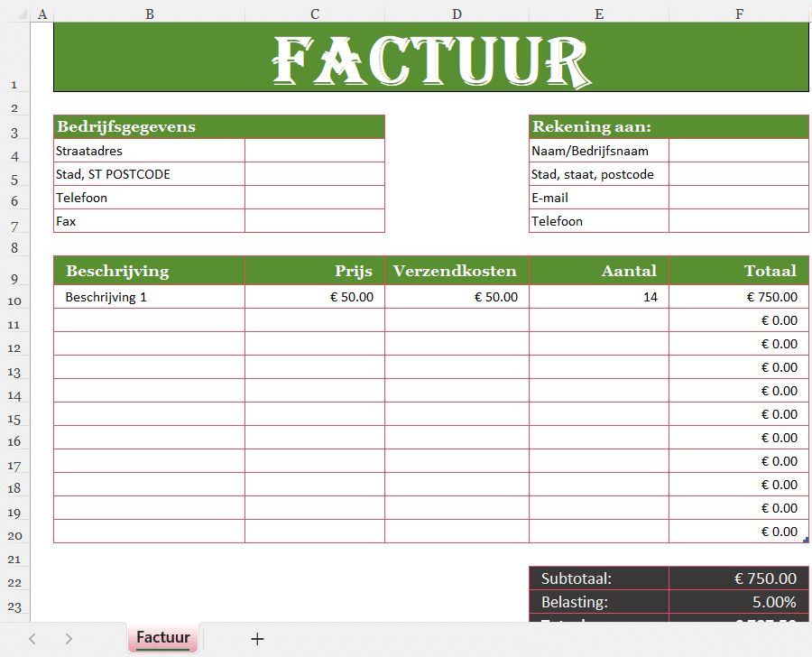Select the 5.00% Belasting value cell
Screen dimensions: 812x657
pyautogui.click(x=738, y=603)
